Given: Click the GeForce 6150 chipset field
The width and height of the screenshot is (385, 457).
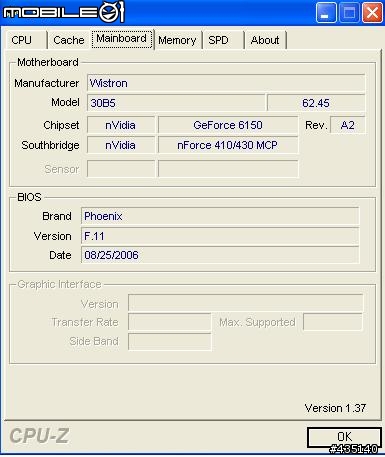Looking at the screenshot, I should pyautogui.click(x=228, y=125).
